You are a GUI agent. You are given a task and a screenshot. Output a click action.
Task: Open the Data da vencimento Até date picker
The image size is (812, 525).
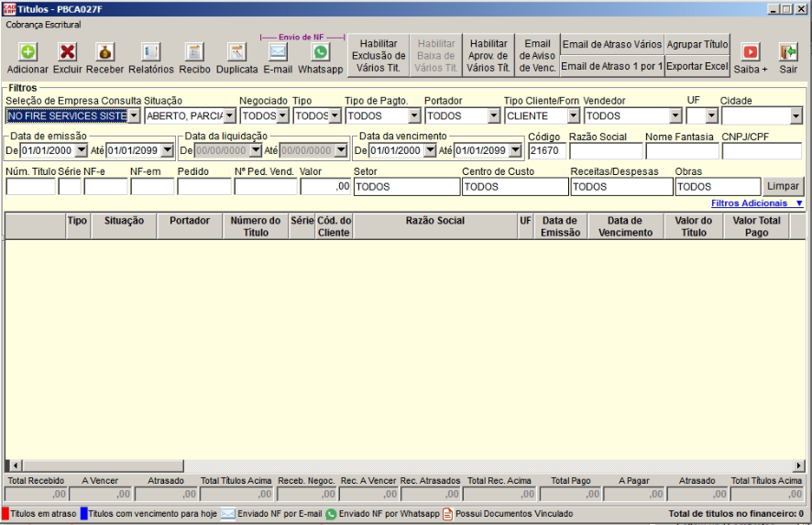click(x=515, y=150)
